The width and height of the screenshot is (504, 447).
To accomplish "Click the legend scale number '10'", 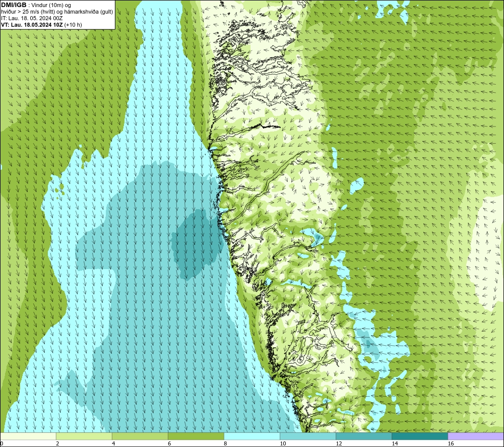I will (283, 443).
